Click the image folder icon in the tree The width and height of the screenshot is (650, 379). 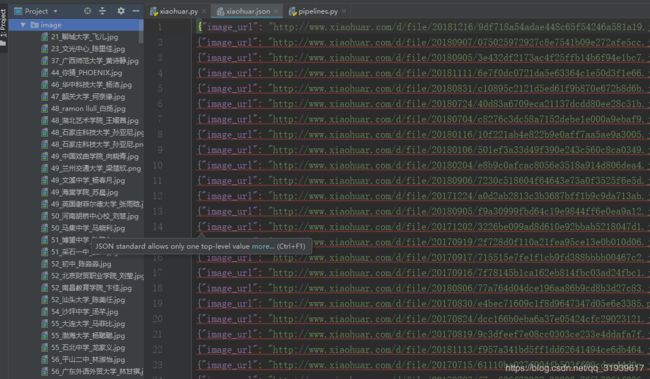[x=34, y=25]
